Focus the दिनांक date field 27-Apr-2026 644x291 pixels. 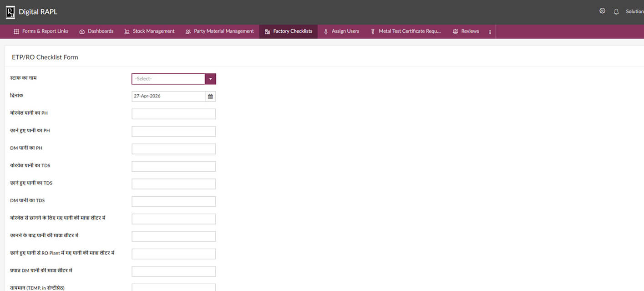pos(168,97)
